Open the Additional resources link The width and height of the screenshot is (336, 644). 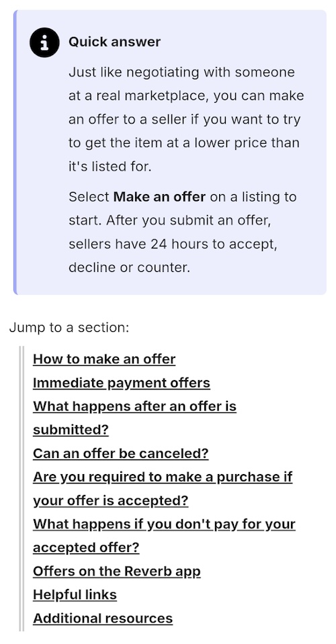pyautogui.click(x=103, y=618)
